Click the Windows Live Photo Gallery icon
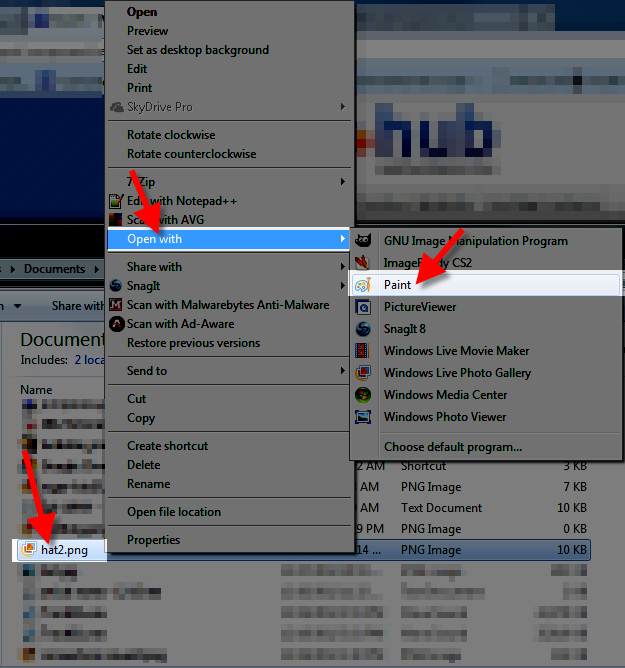This screenshot has width=625, height=668. (x=364, y=373)
